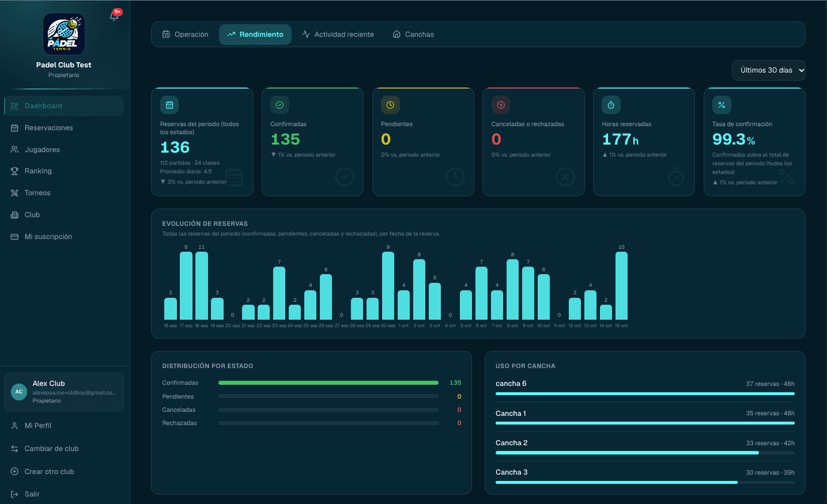Image resolution: width=827 pixels, height=504 pixels.
Task: Click the 'EVOLUCIÓN DE RESERVAS' heading
Action: click(205, 223)
